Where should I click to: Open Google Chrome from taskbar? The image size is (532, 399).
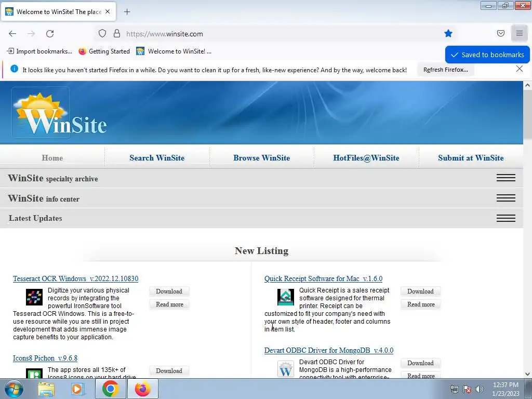(110, 389)
